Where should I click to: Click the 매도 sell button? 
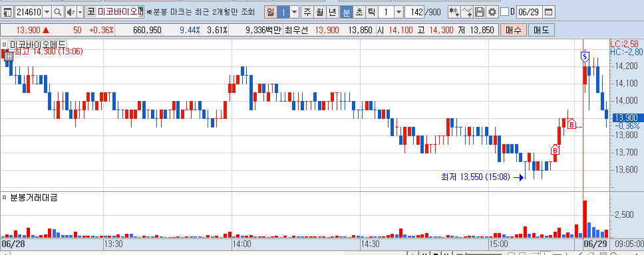pos(542,30)
